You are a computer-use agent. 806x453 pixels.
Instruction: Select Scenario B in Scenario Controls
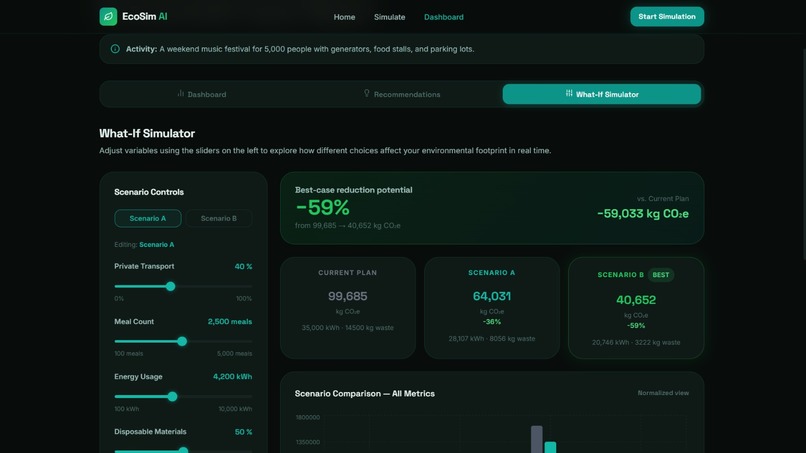(218, 218)
